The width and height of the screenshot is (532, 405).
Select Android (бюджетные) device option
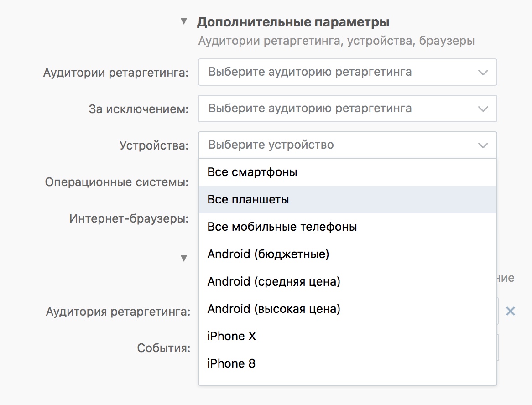coord(268,254)
